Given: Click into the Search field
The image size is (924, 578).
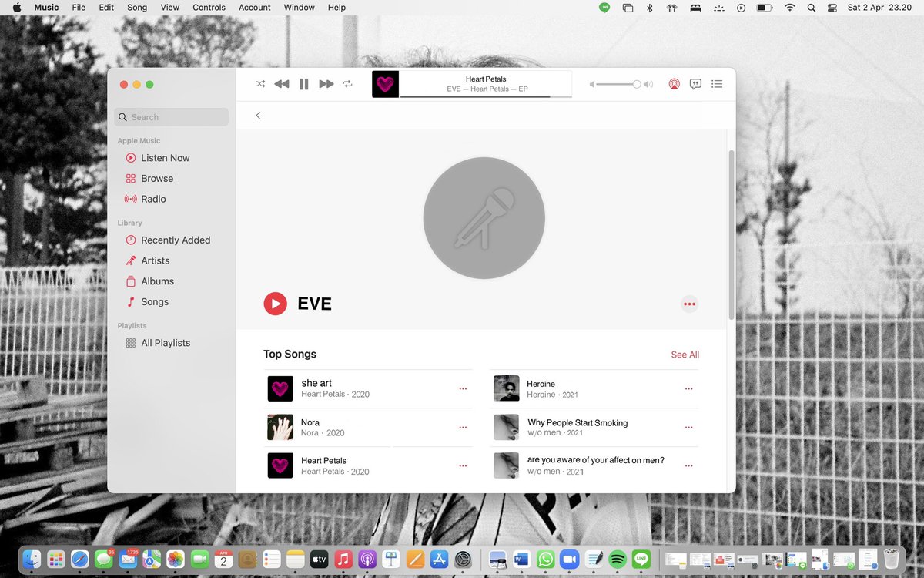Looking at the screenshot, I should click(x=172, y=117).
